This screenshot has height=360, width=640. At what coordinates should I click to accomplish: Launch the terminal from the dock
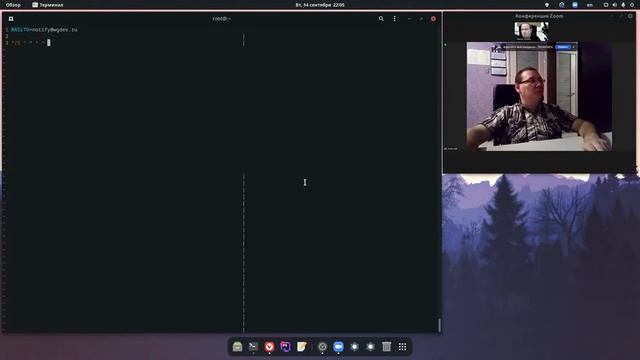(253, 347)
